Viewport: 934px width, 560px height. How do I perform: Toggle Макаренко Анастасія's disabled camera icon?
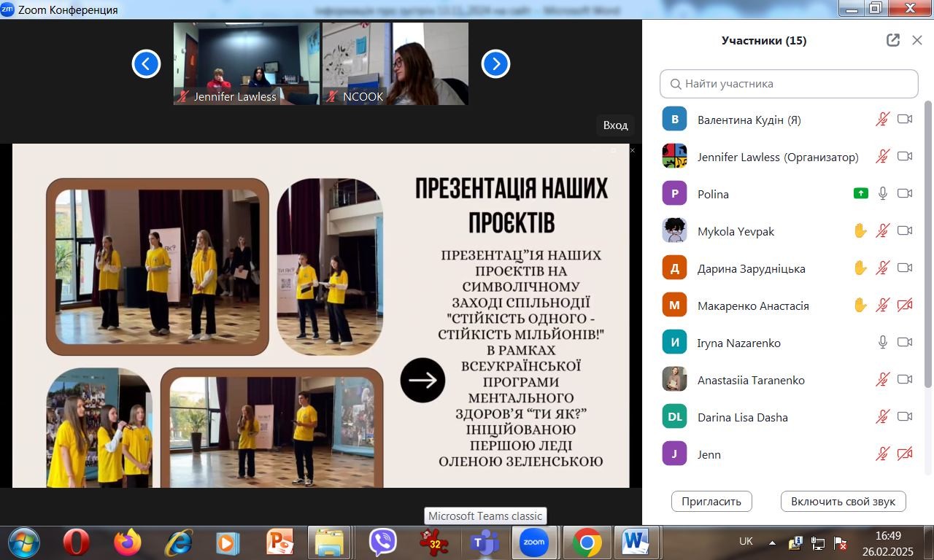[x=905, y=306]
